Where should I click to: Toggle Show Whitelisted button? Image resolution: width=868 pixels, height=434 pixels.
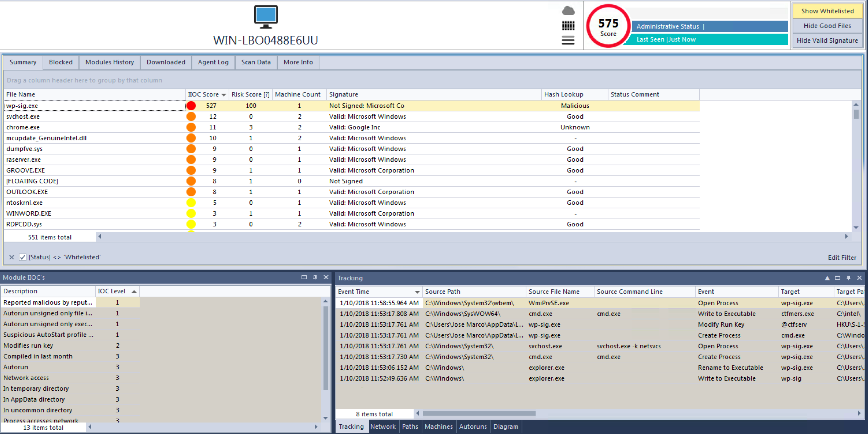coord(827,11)
